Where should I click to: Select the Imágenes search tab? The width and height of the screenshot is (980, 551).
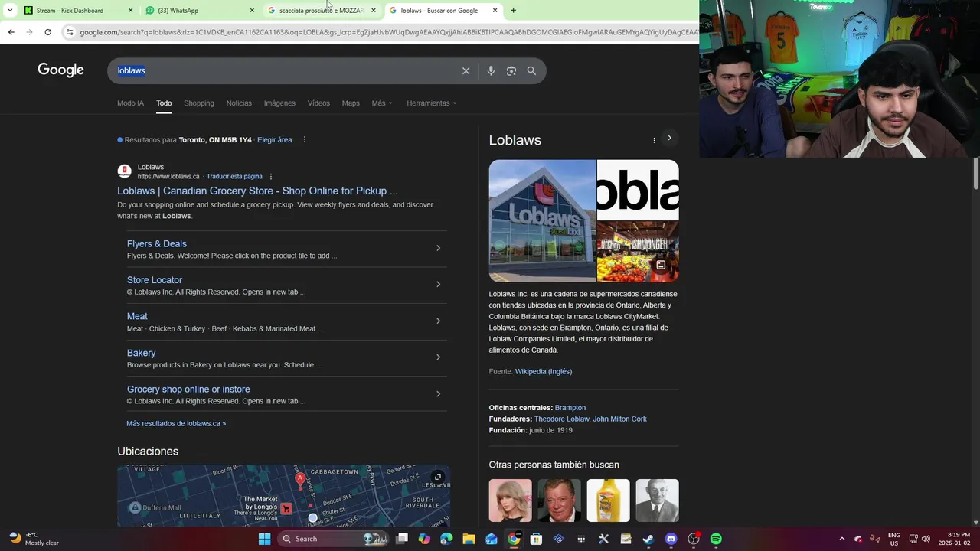pyautogui.click(x=279, y=103)
